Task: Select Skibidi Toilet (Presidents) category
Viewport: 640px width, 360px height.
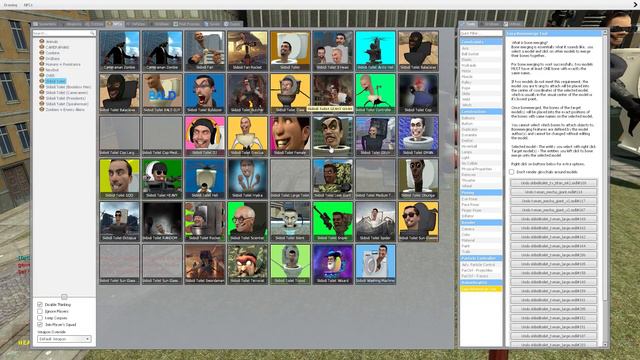Action: coord(66,98)
